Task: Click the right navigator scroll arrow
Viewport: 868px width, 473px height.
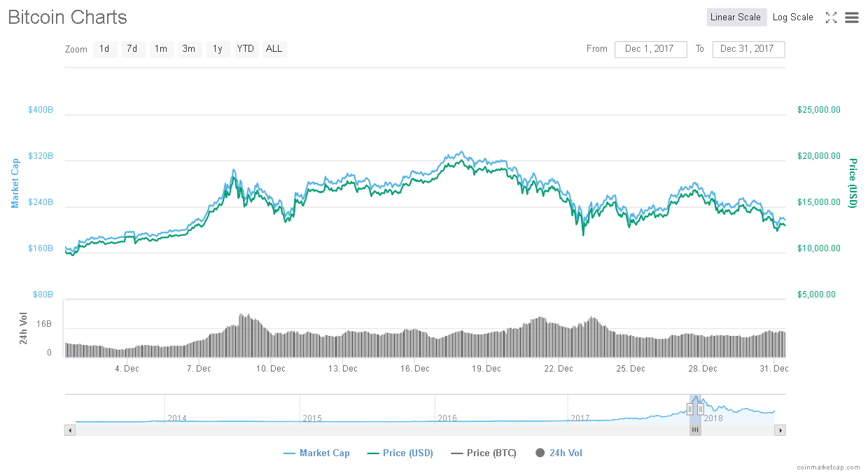Action: click(780, 430)
